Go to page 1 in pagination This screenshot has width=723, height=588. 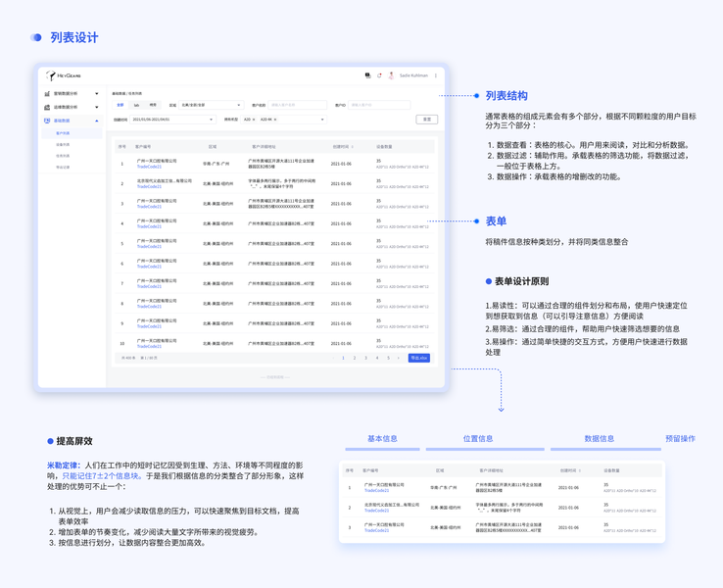343,358
